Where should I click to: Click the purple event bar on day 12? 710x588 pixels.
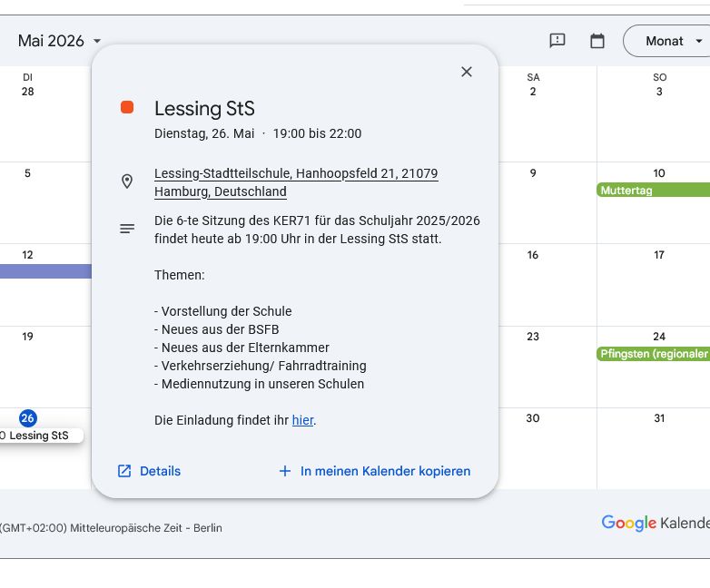coord(45,271)
